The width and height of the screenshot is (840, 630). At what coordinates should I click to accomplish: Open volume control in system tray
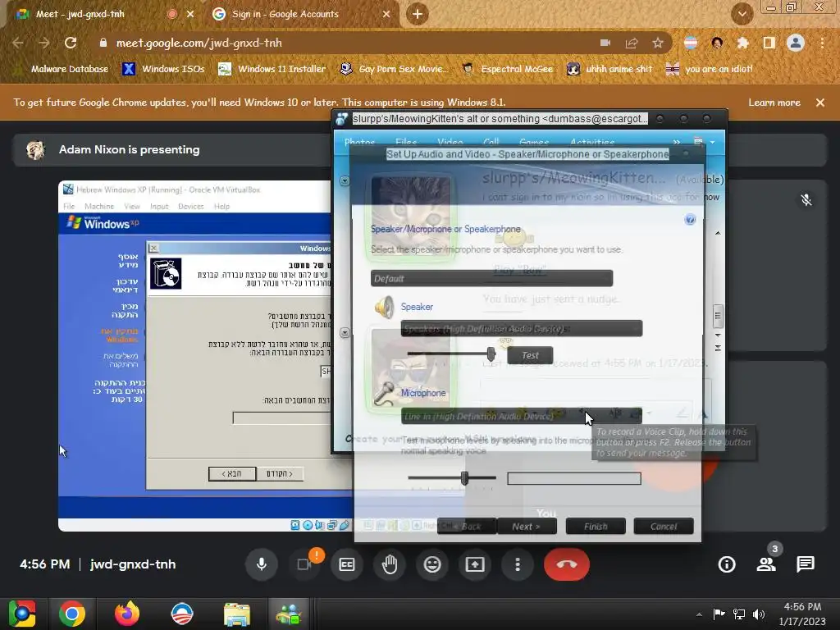click(759, 614)
